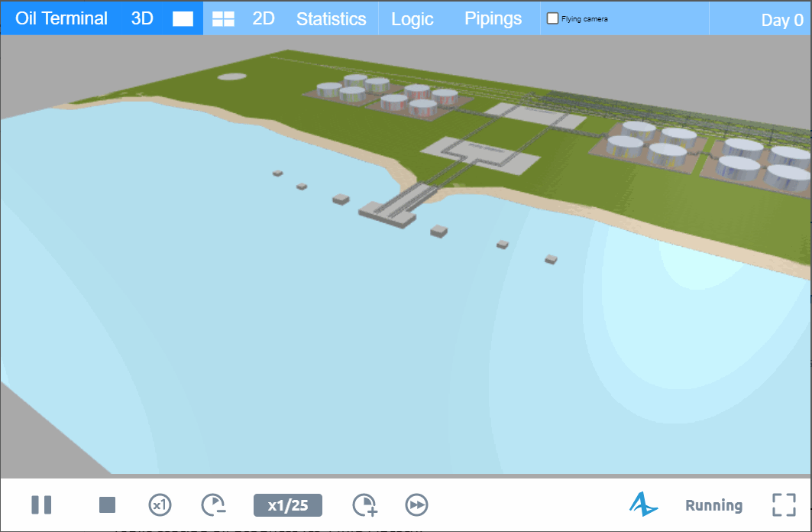812x532 pixels.
Task: Click the Running status label
Action: coord(713,505)
